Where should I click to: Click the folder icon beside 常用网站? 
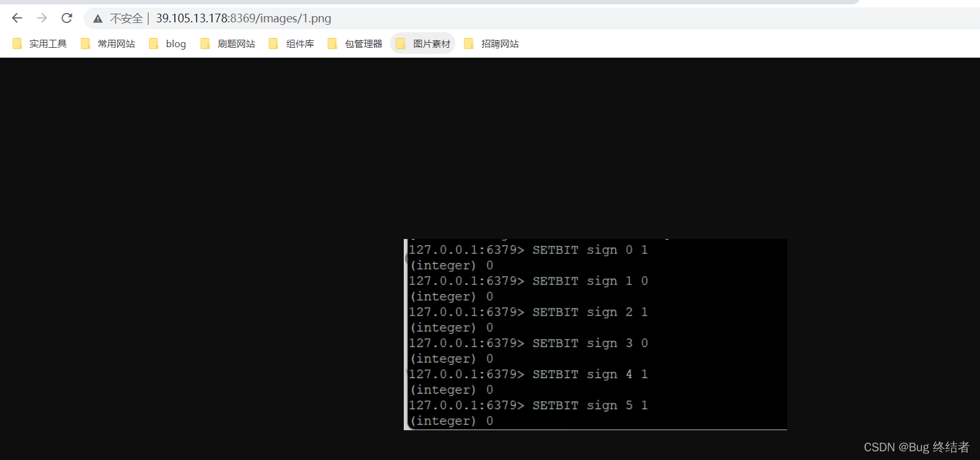(86, 43)
